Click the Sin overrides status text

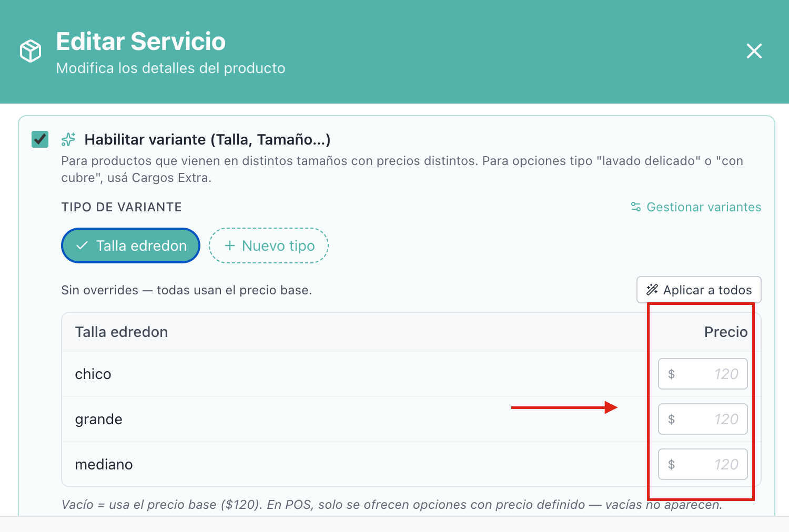[x=187, y=290]
